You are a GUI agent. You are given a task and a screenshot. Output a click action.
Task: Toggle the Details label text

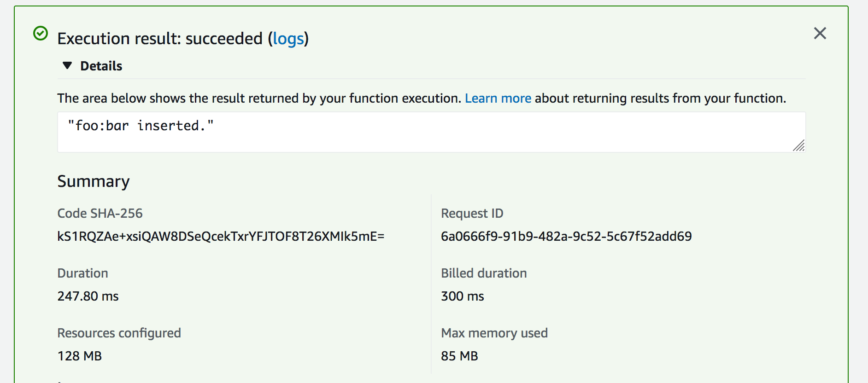tap(101, 66)
